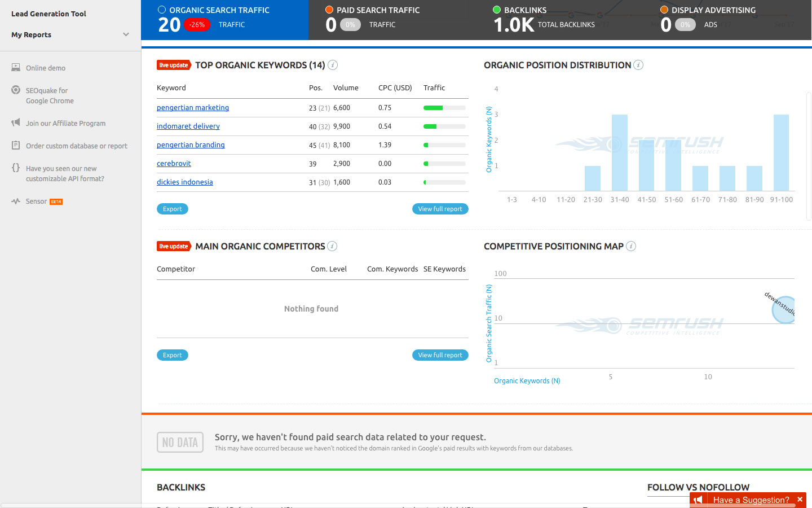
Task: Click View full report under organic keywords
Action: pyautogui.click(x=440, y=209)
